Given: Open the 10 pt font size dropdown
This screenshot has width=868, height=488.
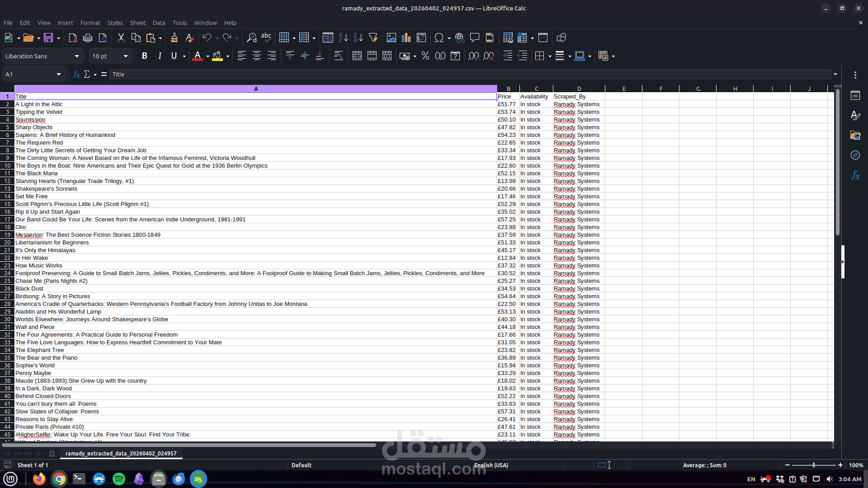Looking at the screenshot, I should 126,56.
